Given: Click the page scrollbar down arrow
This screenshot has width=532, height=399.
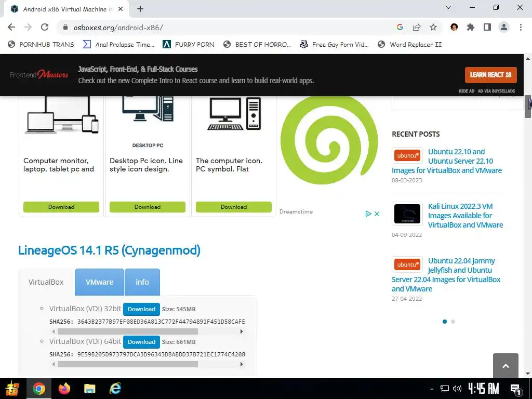Looking at the screenshot, I should coord(528,374).
